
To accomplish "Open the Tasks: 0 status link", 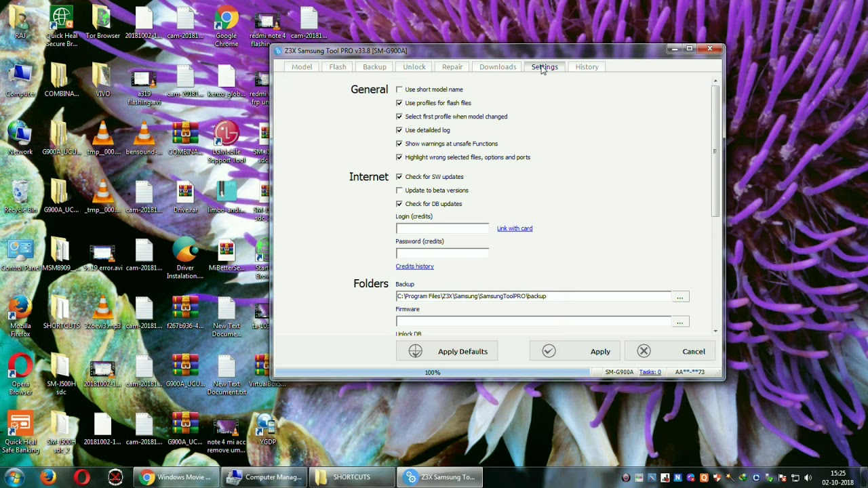I will (650, 372).
